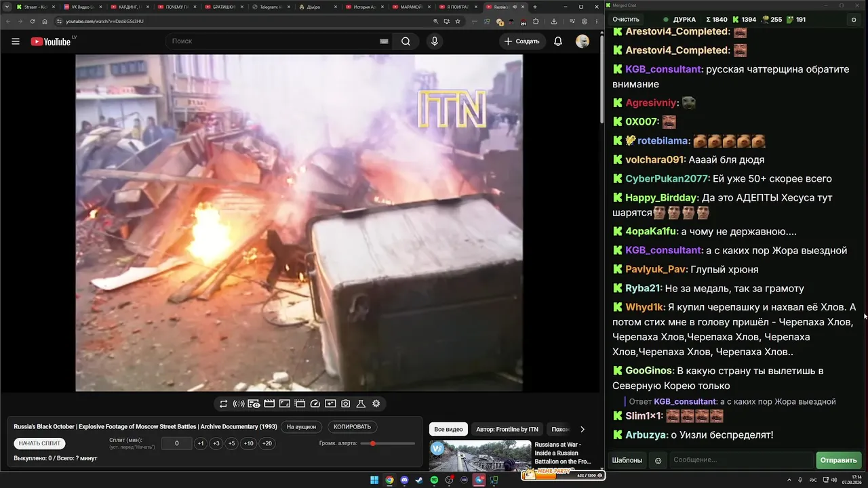
Task: Show more filter chips with the right chevron
Action: [582, 429]
